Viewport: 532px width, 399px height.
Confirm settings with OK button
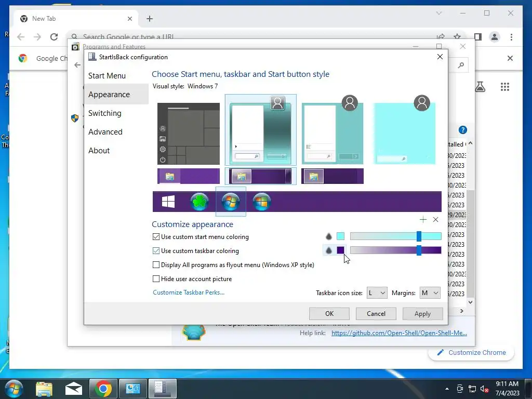329,313
